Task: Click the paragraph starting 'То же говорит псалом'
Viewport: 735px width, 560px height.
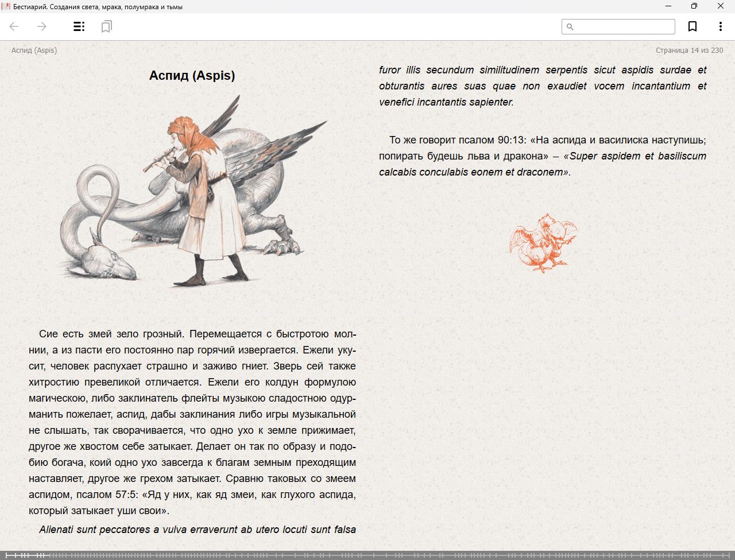Action: coord(542,156)
